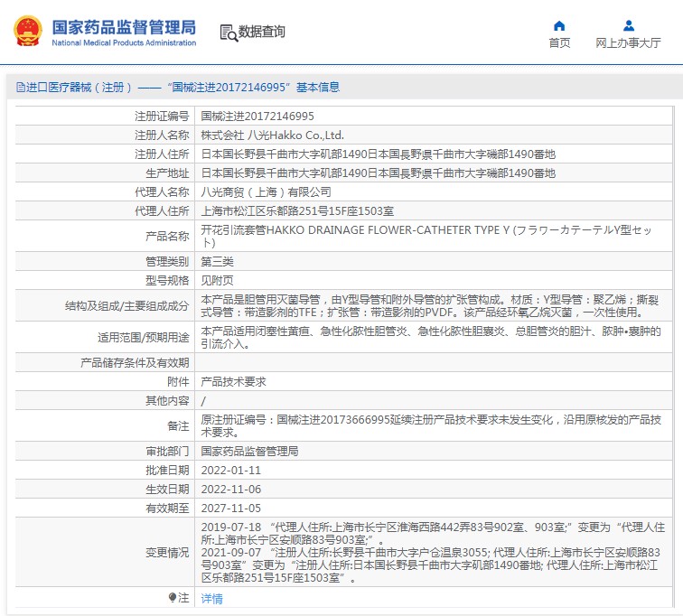Click National Medical Products Administration text
This screenshot has height=616, width=683.
click(x=124, y=42)
